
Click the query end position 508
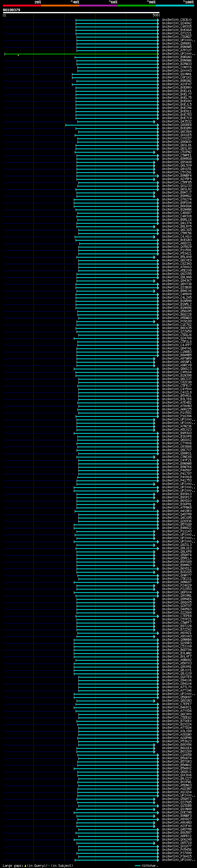click(x=155, y=15)
